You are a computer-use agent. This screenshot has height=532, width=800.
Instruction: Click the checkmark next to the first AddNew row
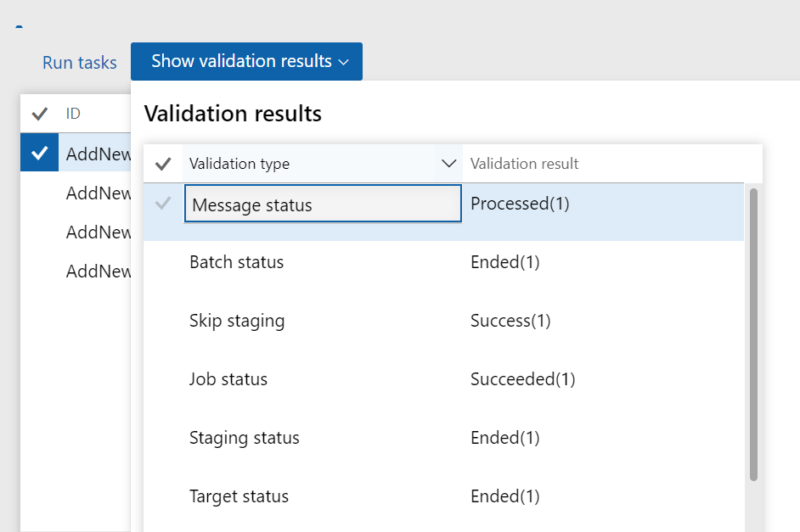(x=39, y=154)
